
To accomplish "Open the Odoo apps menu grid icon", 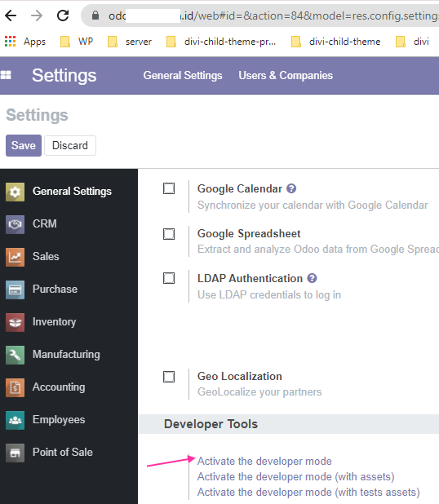I will pyautogui.click(x=6, y=75).
